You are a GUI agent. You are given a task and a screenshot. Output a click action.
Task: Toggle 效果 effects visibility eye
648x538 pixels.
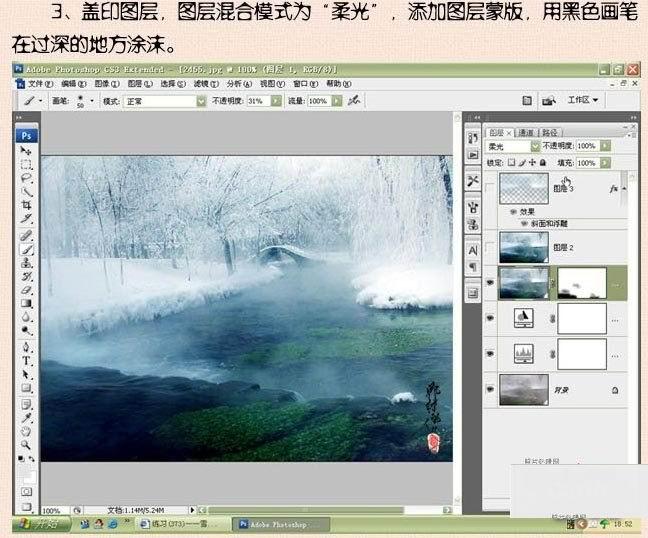coord(514,212)
